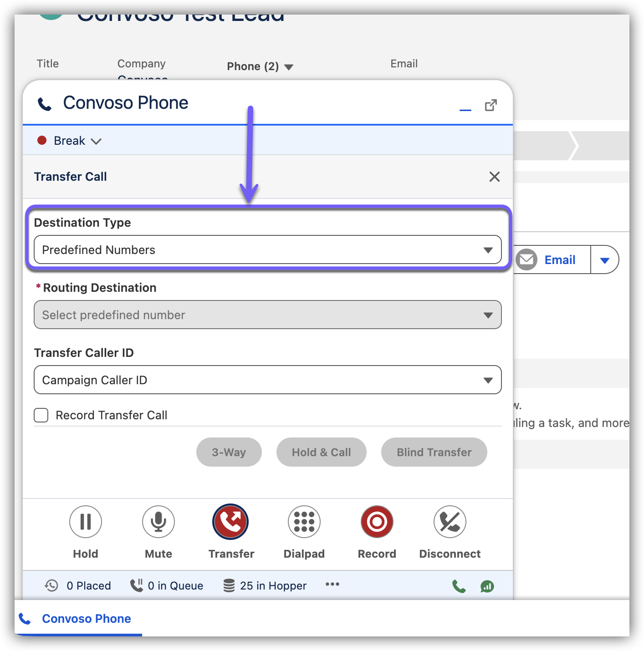This screenshot has height=651, width=644.
Task: Open the three-dot more stats menu
Action: (332, 585)
